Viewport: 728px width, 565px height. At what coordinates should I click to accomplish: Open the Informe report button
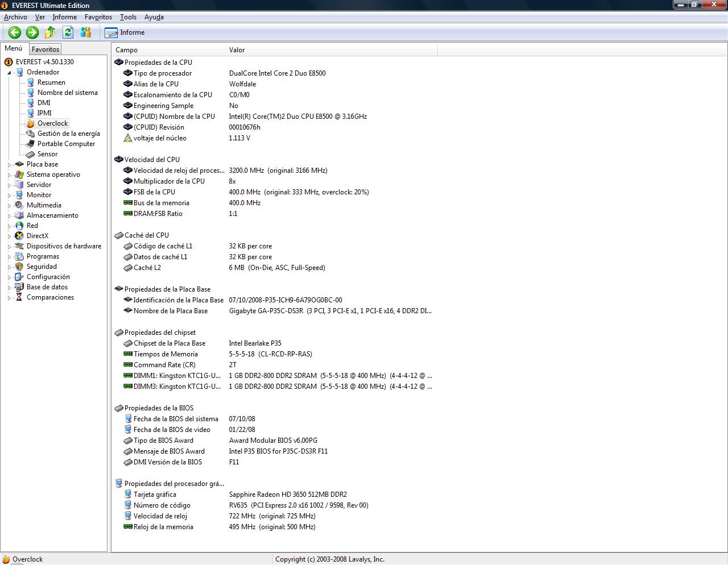[125, 32]
